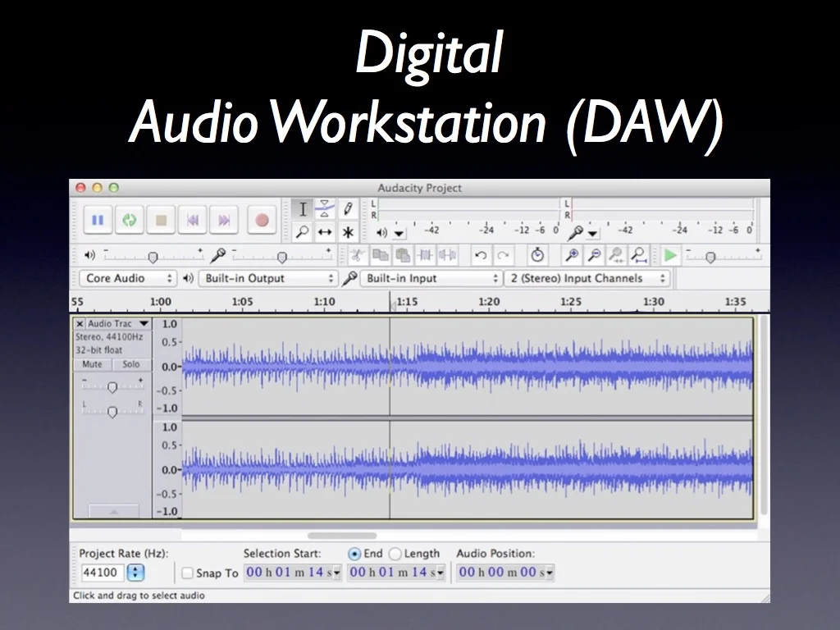Click the horizontal scrollbar thumb
Viewport: 840px width, 630px height.
[342, 535]
